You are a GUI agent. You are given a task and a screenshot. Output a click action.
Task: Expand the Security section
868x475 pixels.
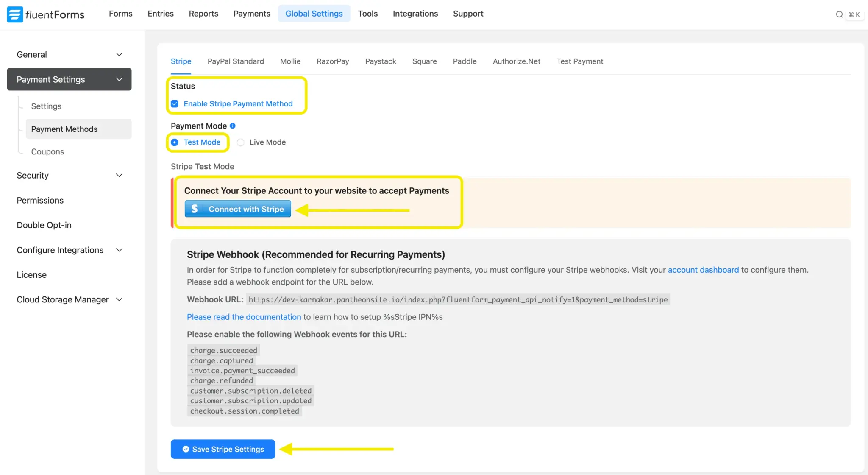69,175
